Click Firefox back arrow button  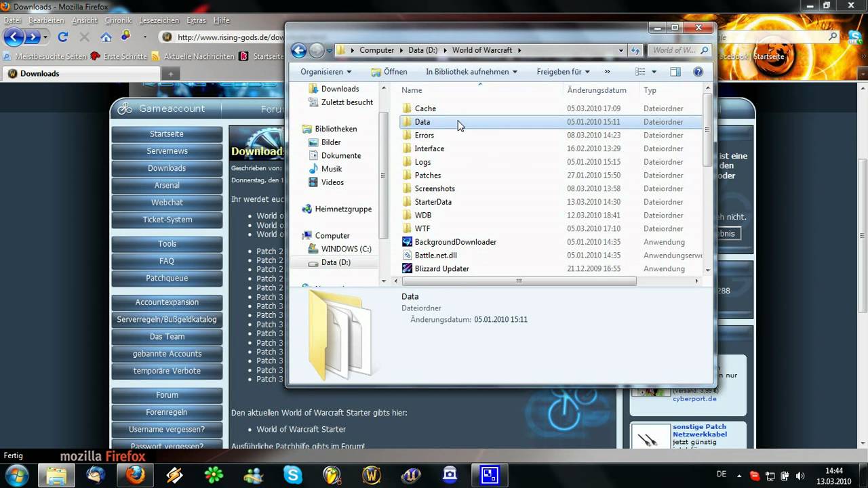[14, 37]
